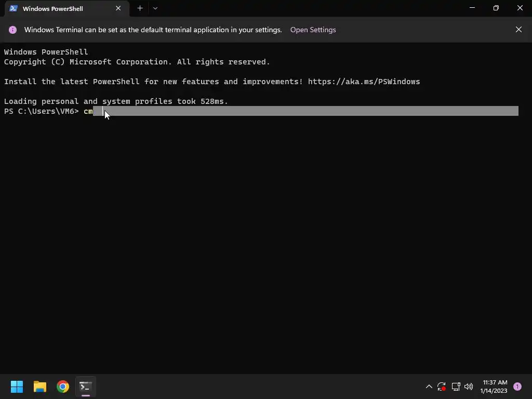532x399 pixels.
Task: Minimize the Windows Terminal window
Action: click(472, 8)
